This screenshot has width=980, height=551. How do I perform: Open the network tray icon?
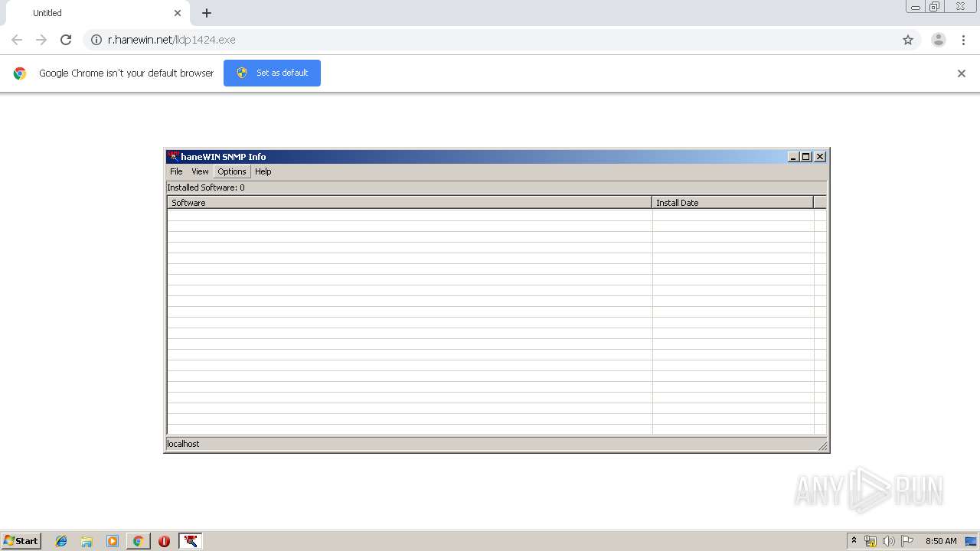pos(871,541)
